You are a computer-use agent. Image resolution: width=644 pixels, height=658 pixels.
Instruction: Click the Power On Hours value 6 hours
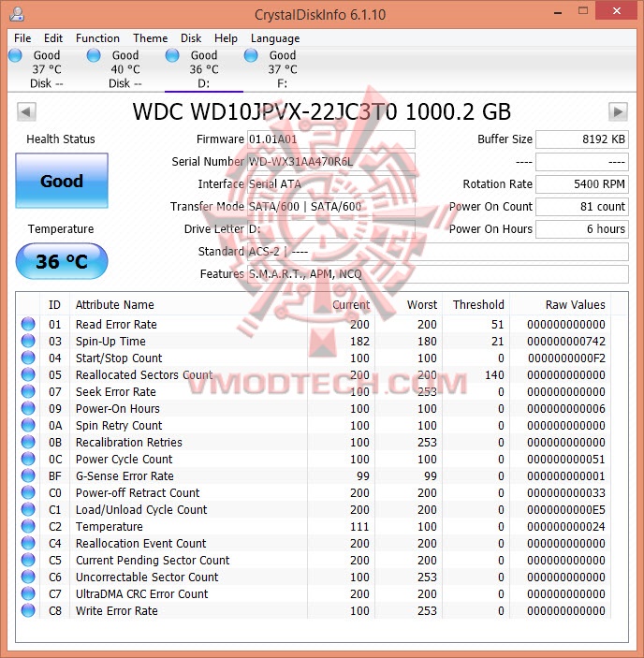[x=582, y=229]
